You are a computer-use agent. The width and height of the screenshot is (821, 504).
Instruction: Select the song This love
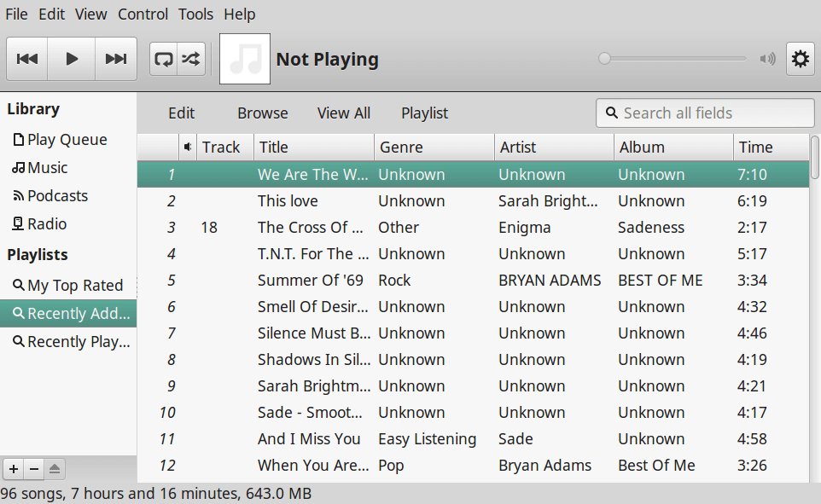[x=474, y=201]
